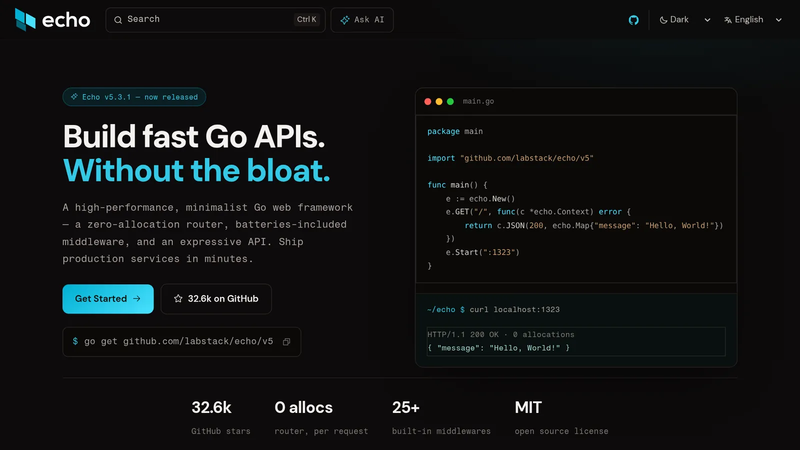Click the func main() code line
This screenshot has width=800, height=450.
457,185
